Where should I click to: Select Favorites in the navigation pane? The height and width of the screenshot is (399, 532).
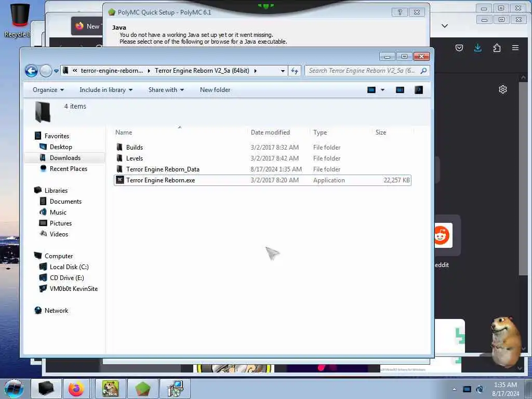(51, 136)
